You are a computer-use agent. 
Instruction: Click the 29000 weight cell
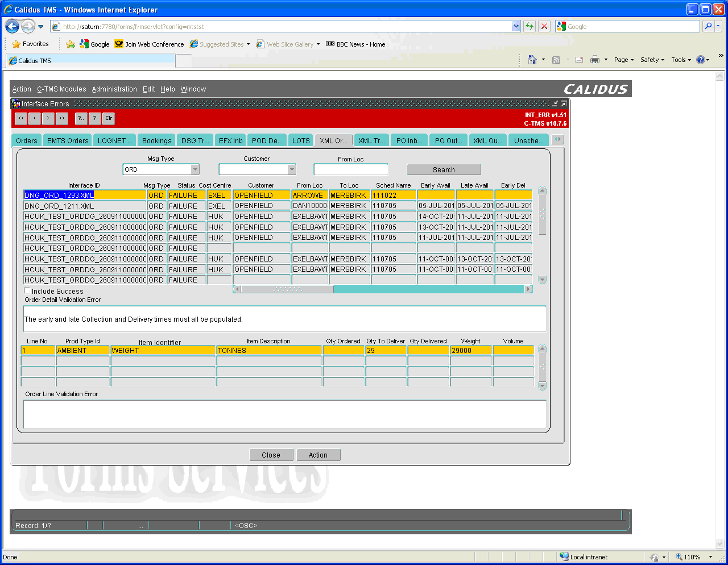click(470, 350)
